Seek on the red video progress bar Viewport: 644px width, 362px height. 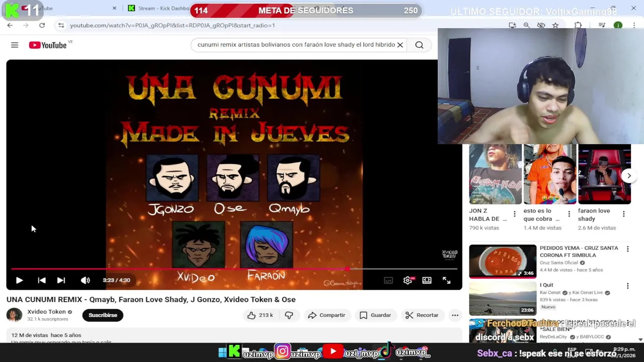[x=234, y=269]
